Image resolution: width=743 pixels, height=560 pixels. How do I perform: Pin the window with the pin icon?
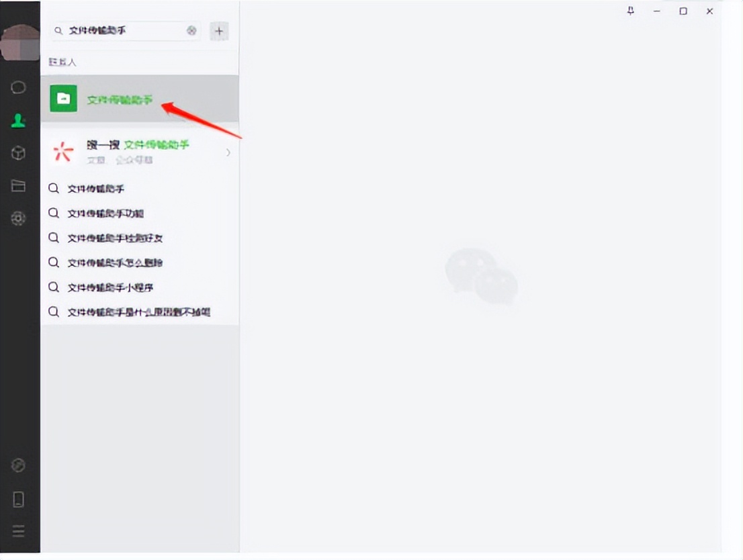[x=630, y=11]
